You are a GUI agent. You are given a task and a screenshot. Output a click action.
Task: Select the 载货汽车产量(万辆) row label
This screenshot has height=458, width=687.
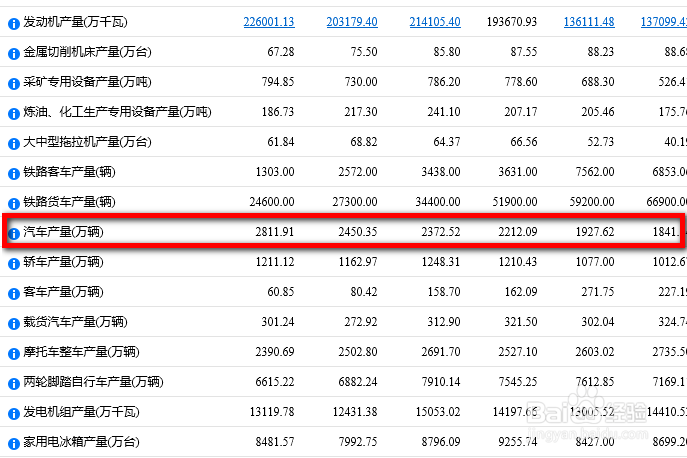pos(74,322)
